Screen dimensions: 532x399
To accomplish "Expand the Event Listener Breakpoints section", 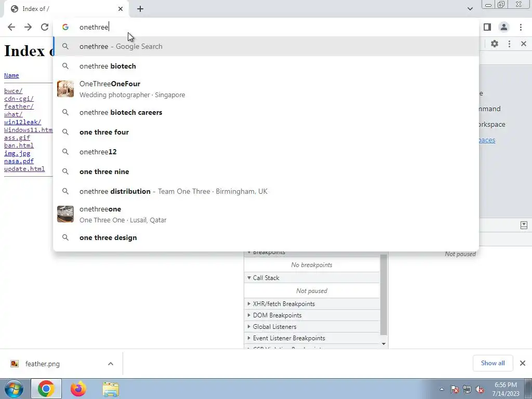I will tap(312, 338).
